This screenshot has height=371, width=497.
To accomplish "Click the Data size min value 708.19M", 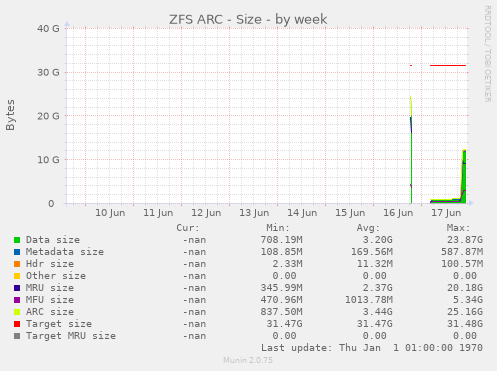I will [281, 240].
